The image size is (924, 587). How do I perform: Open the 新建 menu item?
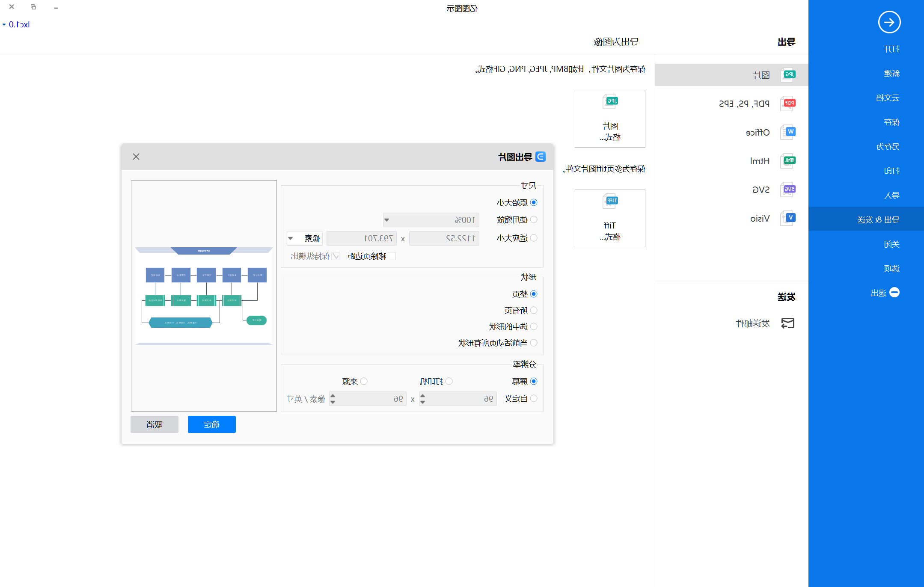pyautogui.click(x=892, y=74)
